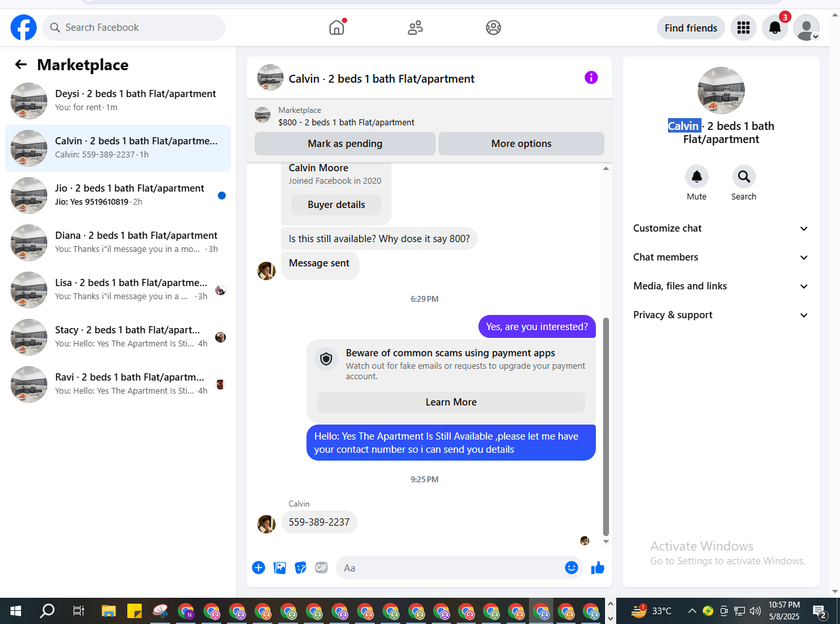Open the 33°C weather widget on taskbar

pos(651,611)
